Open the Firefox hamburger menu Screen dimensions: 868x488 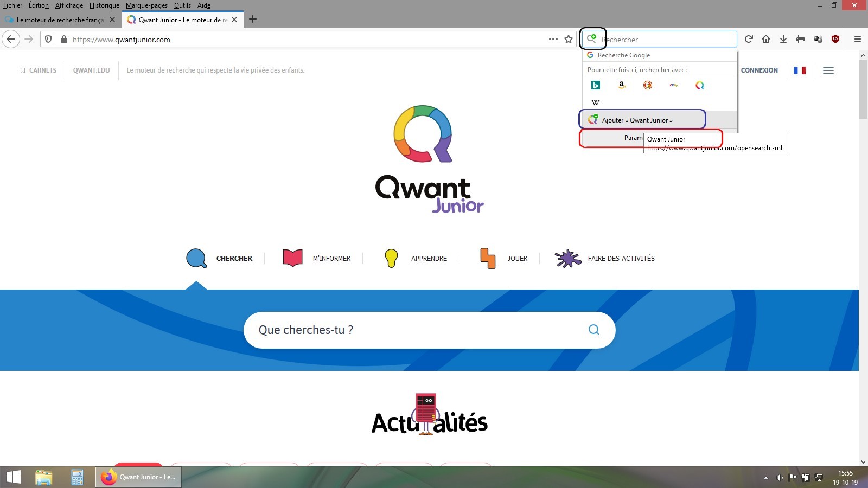[858, 39]
